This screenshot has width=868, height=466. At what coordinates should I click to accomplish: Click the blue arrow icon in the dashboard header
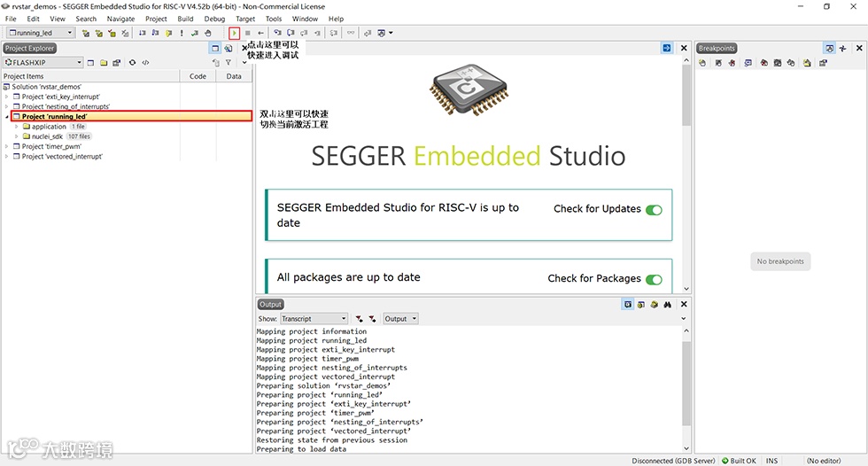(x=666, y=48)
